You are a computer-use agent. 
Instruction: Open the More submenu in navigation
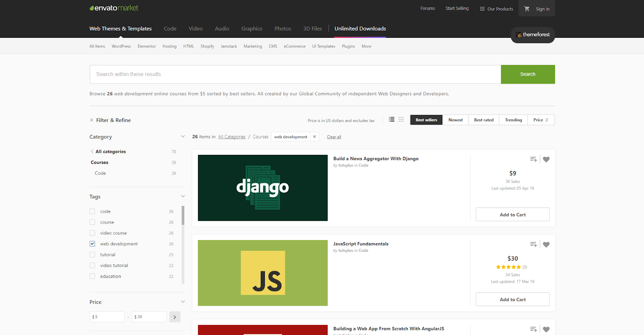[366, 46]
